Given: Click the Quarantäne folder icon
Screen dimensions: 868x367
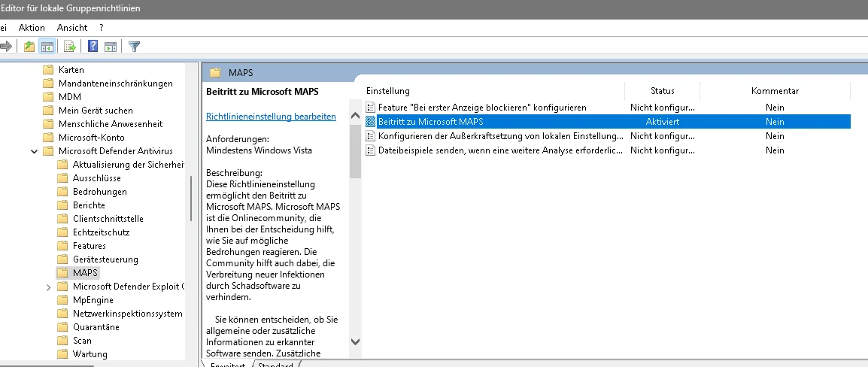Looking at the screenshot, I should click(x=62, y=327).
